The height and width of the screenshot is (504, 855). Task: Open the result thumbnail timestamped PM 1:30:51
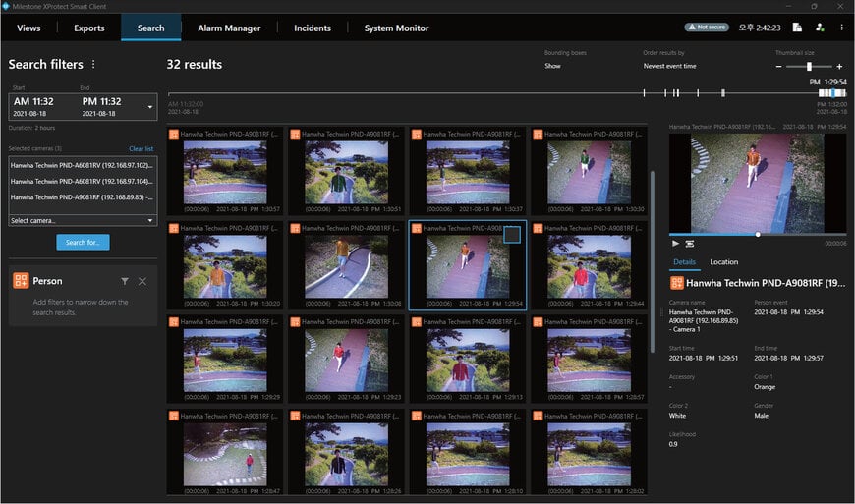[347, 172]
